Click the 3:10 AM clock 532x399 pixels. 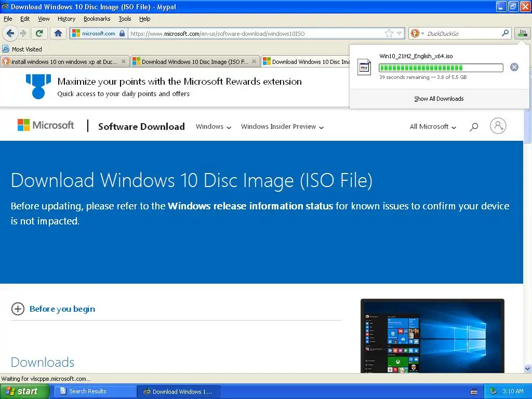pyautogui.click(x=513, y=391)
